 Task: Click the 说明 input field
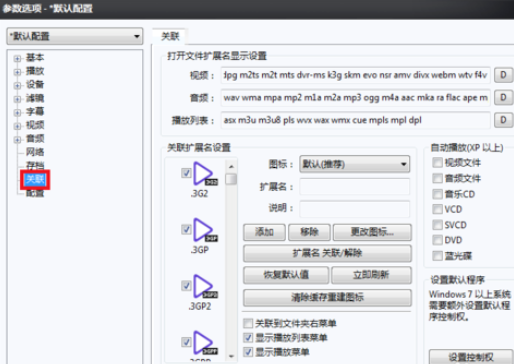(x=355, y=209)
